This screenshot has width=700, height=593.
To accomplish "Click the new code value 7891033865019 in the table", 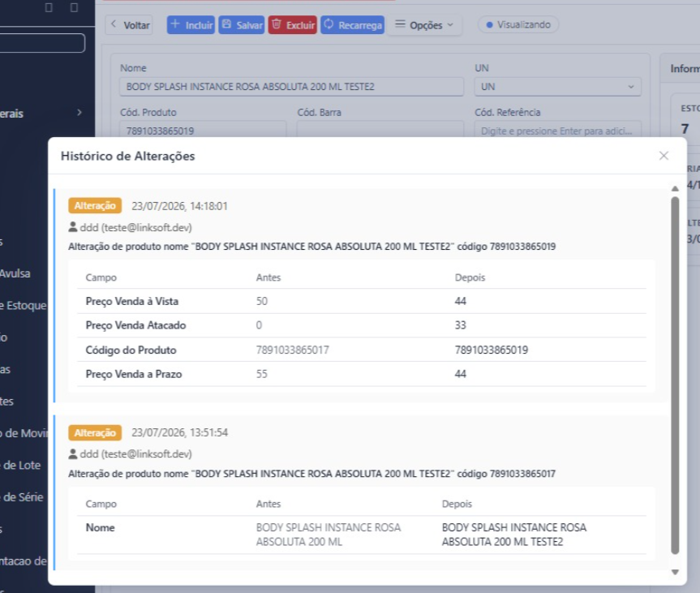I will (492, 350).
